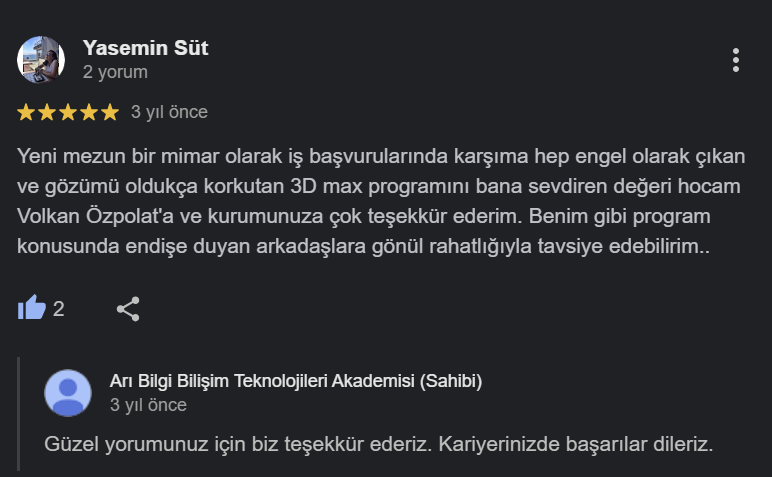Click the fifth rating star
The width and height of the screenshot is (772, 477).
tap(109, 112)
